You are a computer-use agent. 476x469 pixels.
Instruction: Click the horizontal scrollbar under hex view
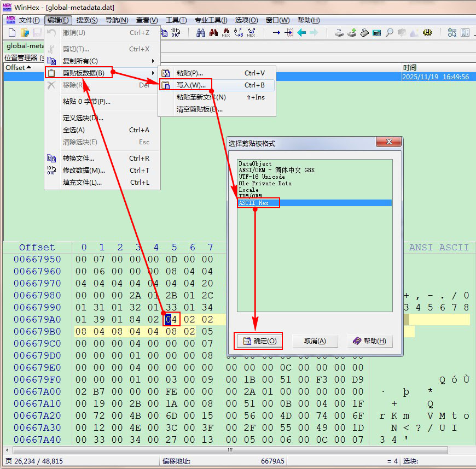tap(230, 450)
